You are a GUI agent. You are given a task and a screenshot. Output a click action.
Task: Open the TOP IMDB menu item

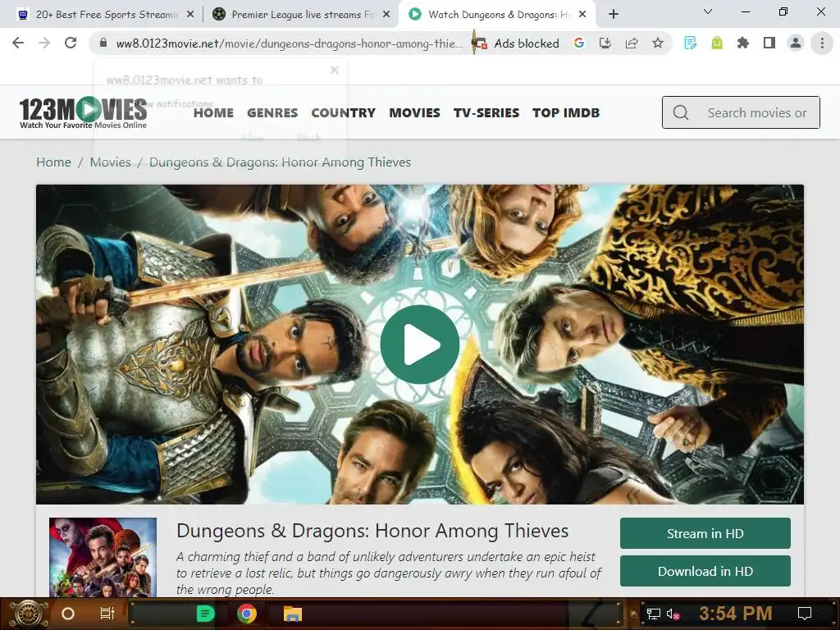(x=566, y=113)
